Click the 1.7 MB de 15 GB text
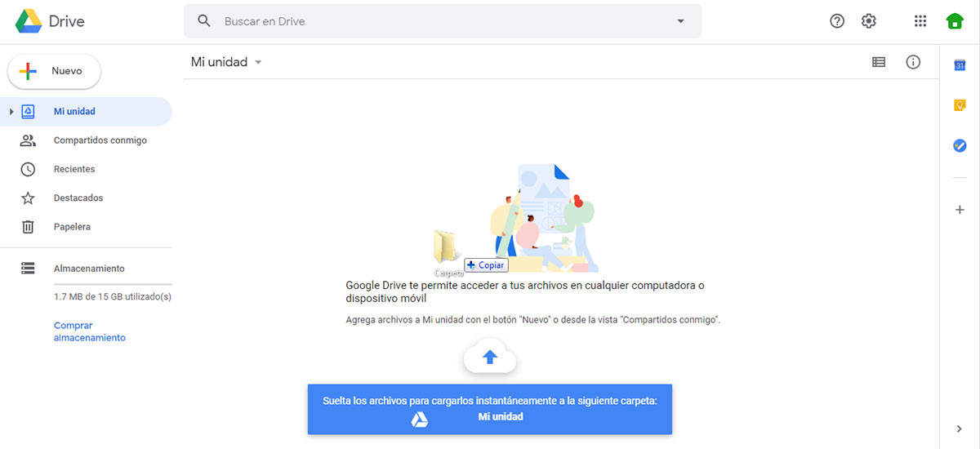Screen dimensions: 980x449 coord(113,297)
